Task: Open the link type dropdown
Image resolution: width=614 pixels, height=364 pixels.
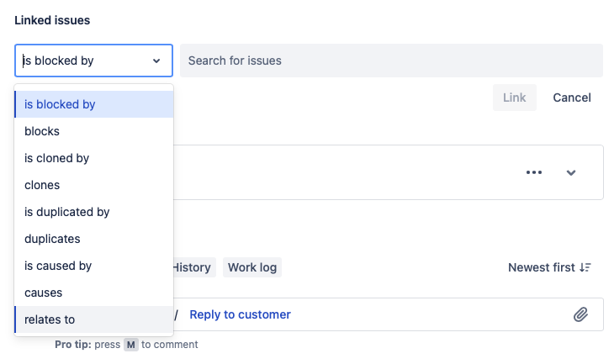Action: tap(93, 61)
